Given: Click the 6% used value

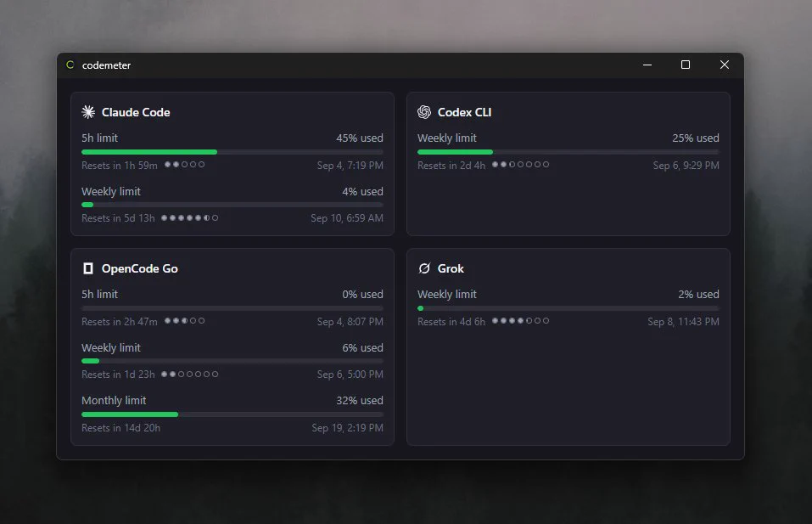Looking at the screenshot, I should tap(362, 347).
